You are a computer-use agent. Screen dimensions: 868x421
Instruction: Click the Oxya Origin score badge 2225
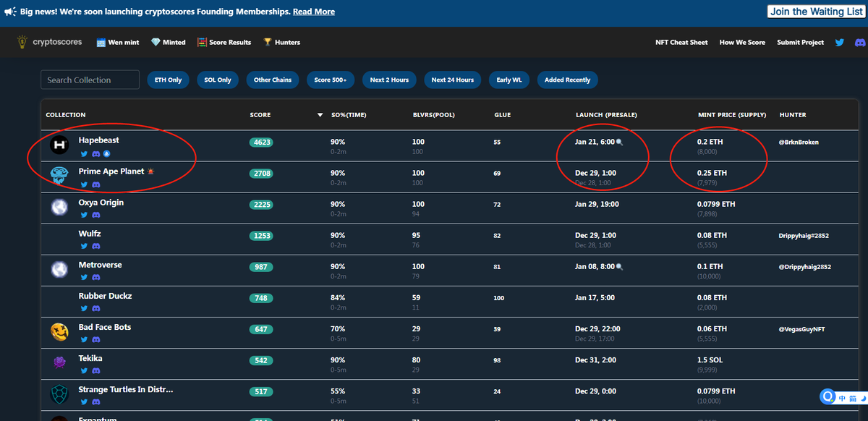pyautogui.click(x=262, y=205)
